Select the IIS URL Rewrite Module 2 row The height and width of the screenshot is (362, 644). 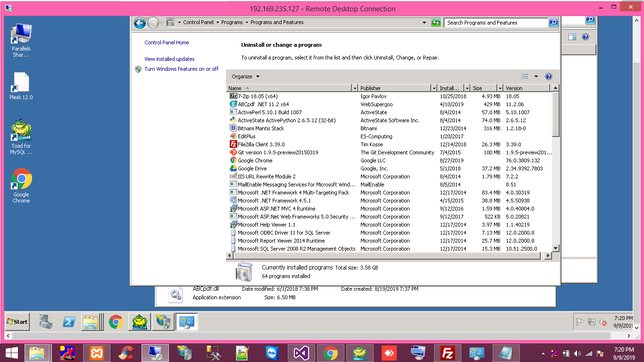(389, 177)
